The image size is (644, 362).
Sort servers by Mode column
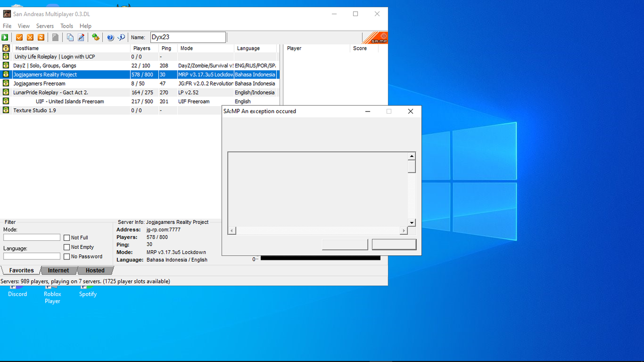pyautogui.click(x=206, y=48)
